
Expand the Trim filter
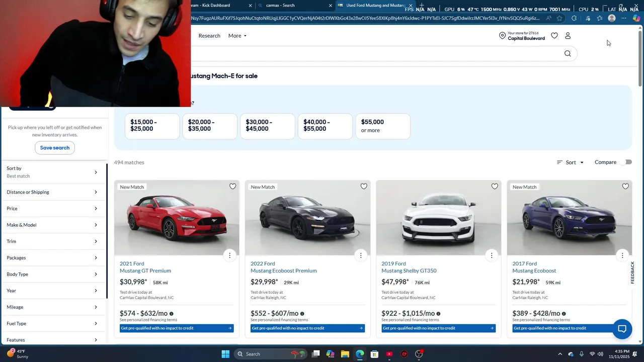coord(52,241)
